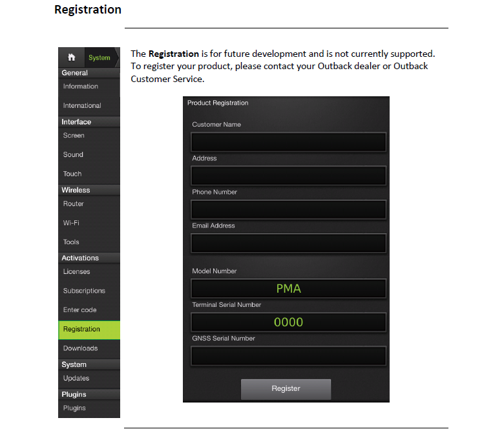Click the GNSS Serial Number field
Viewport: 504px width, 440px height.
tap(288, 356)
